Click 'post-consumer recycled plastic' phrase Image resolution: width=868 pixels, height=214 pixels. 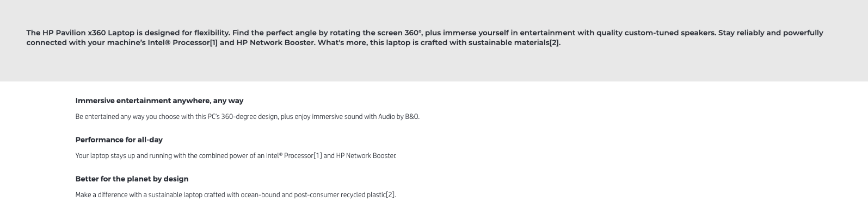pos(340,195)
